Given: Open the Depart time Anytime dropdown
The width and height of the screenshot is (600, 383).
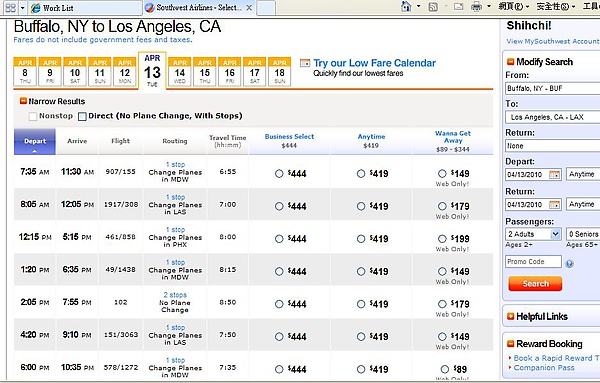Looking at the screenshot, I should tap(583, 174).
